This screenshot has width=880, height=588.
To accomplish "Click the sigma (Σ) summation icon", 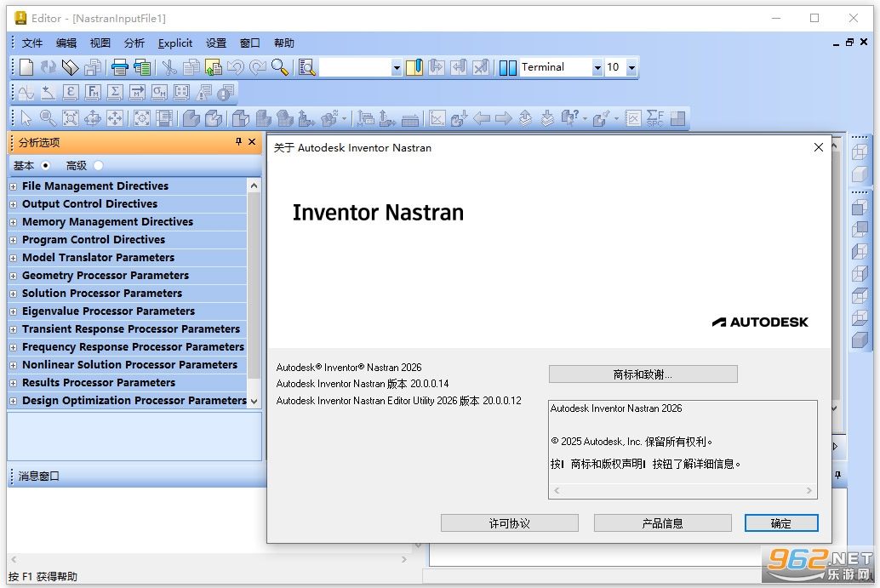I will [x=115, y=93].
